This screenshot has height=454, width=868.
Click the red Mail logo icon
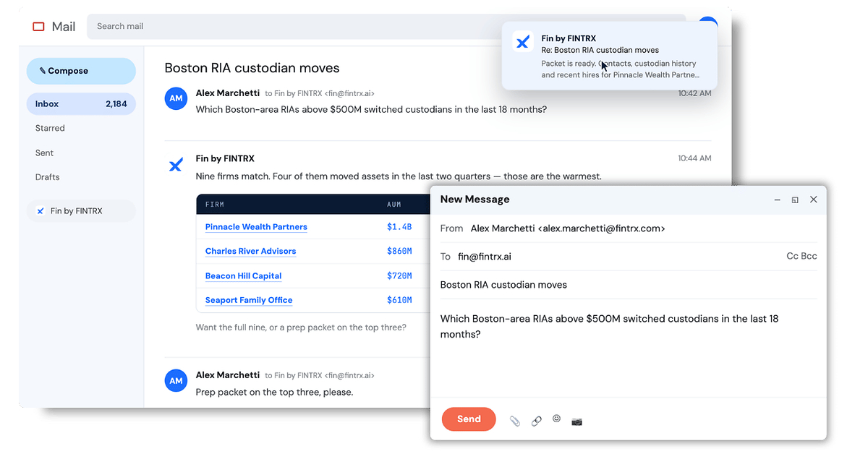pos(38,27)
